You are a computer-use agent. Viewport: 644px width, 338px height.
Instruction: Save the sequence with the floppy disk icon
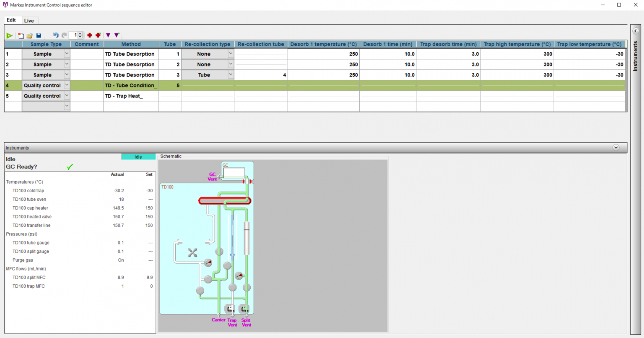(x=39, y=36)
